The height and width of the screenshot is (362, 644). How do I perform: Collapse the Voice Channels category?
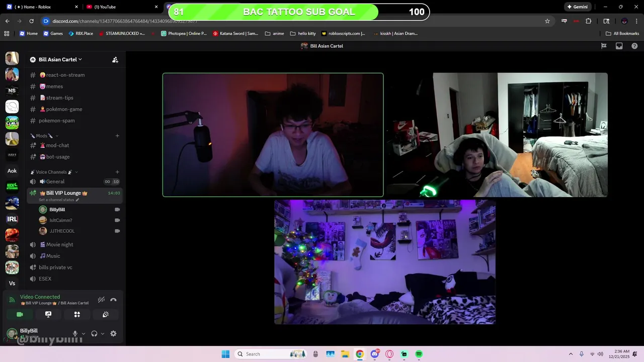[x=54, y=172]
